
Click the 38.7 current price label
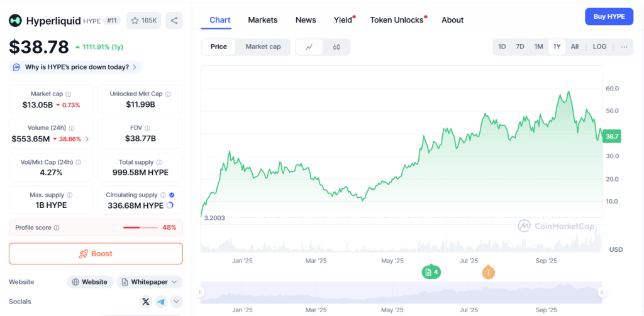point(612,136)
